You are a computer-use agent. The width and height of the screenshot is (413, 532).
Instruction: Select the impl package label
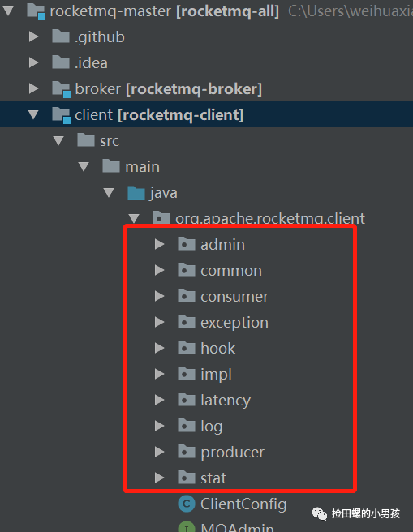coord(216,375)
